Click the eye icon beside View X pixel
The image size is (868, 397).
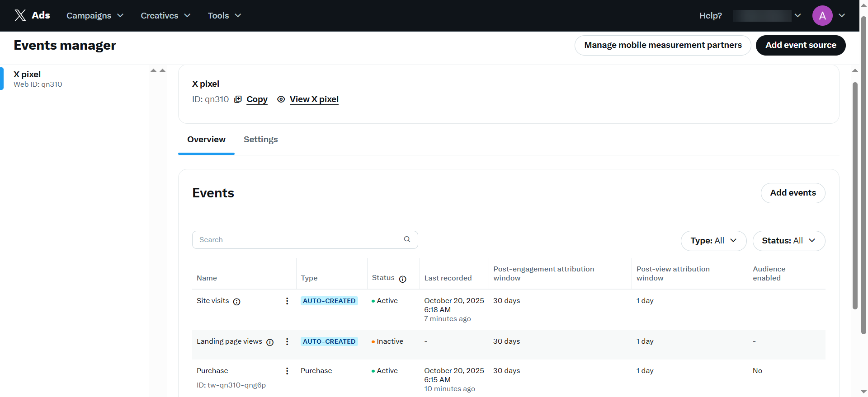tap(281, 99)
